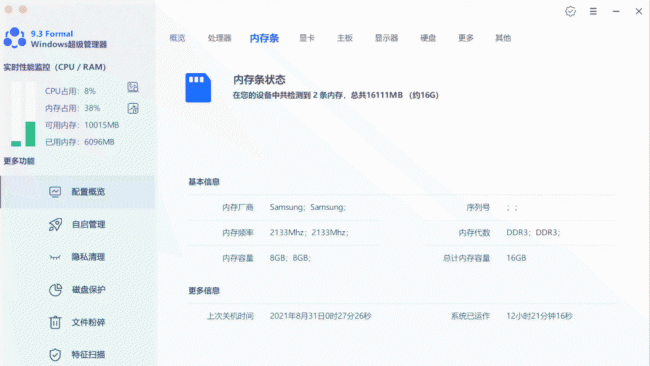Click the Windows超级管理器 title
Viewport: 650px width, 366px height.
[69, 44]
